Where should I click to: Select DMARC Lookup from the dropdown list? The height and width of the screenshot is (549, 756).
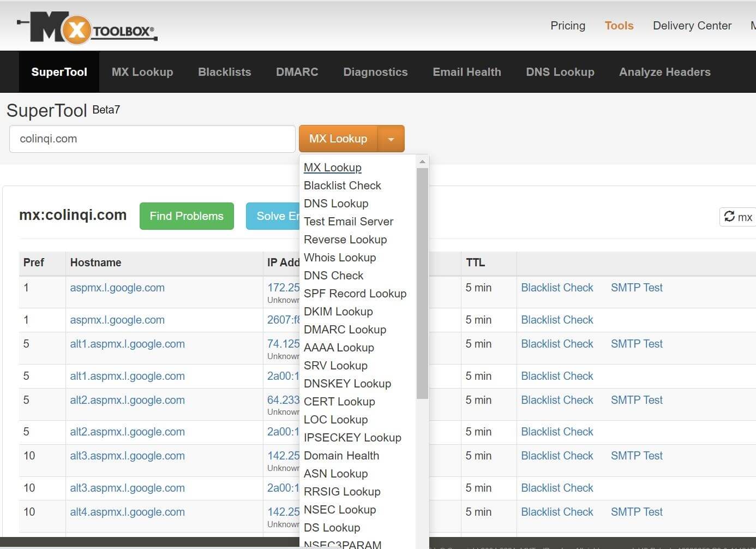[345, 330]
